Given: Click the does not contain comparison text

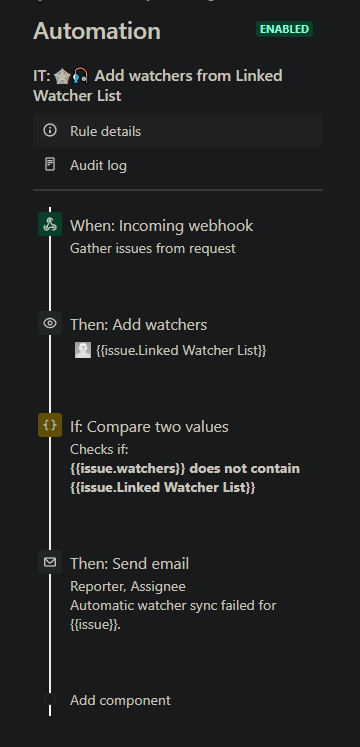Looking at the screenshot, I should 245,468.
